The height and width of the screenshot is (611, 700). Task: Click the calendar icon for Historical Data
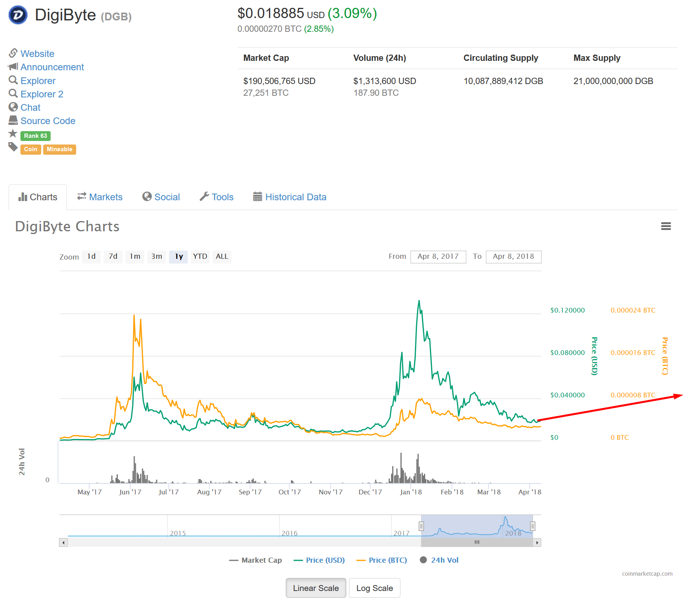[258, 196]
